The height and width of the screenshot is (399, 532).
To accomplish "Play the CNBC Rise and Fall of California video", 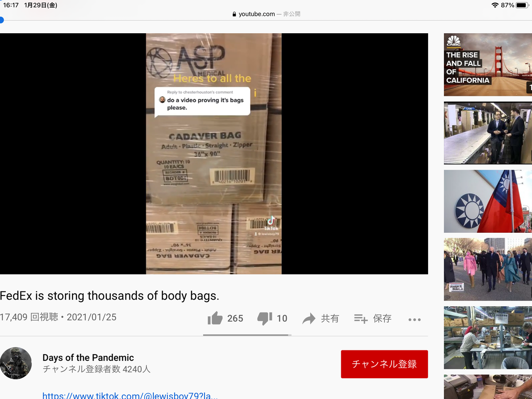I will [488, 65].
